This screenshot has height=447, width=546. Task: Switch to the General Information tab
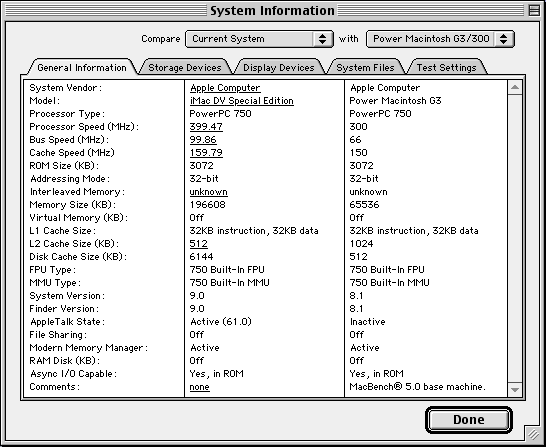click(x=82, y=67)
